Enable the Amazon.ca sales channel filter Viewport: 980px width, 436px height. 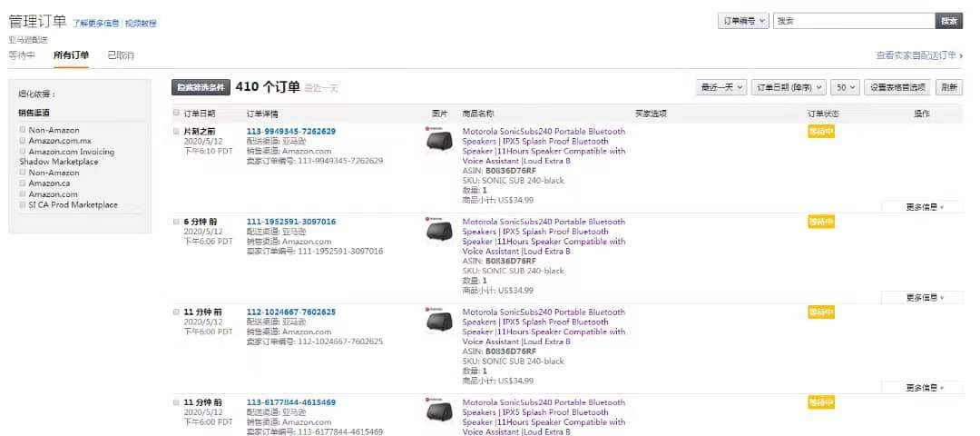pyautogui.click(x=23, y=183)
